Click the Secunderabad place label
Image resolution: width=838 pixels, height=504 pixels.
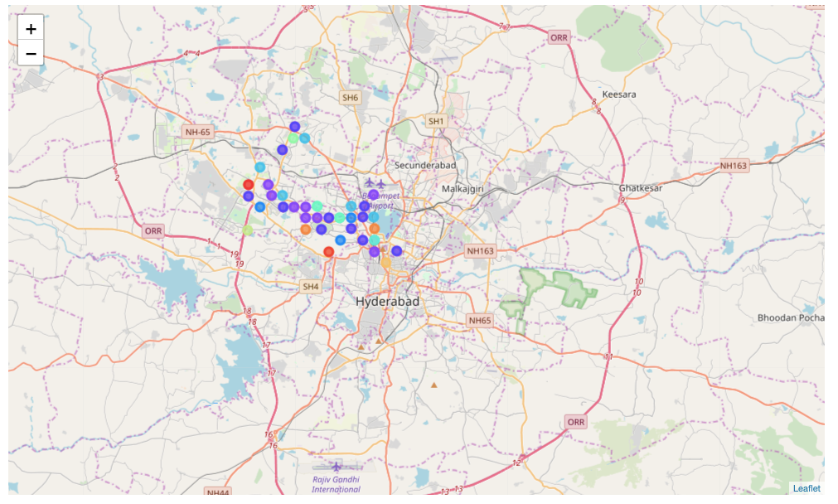tap(425, 166)
